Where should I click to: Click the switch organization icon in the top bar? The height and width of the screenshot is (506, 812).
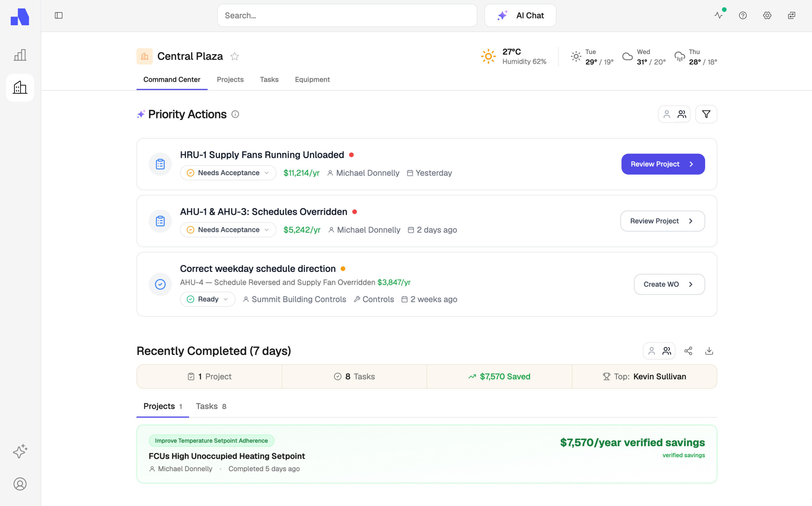click(x=792, y=16)
